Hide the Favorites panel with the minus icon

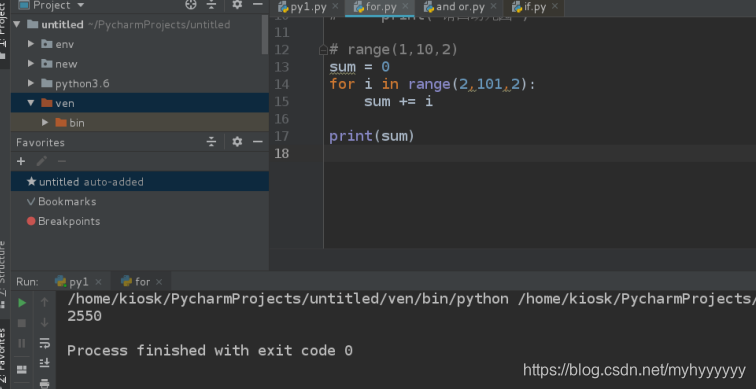pos(258,142)
